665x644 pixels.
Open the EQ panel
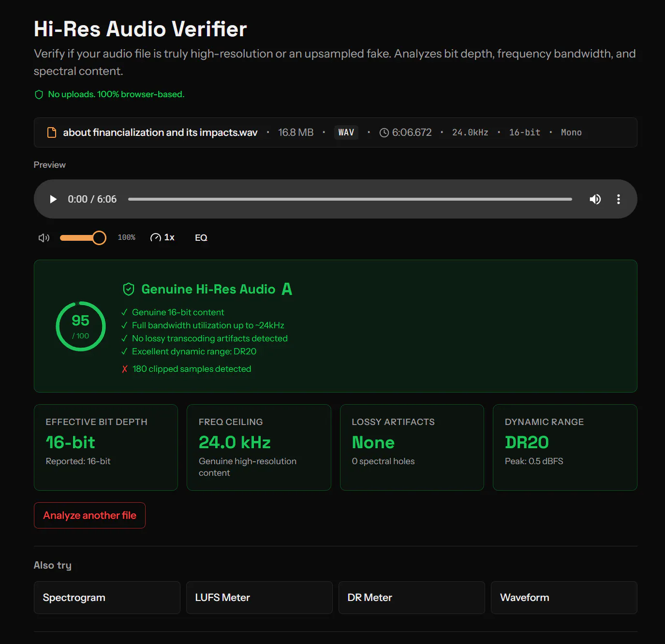[201, 238]
